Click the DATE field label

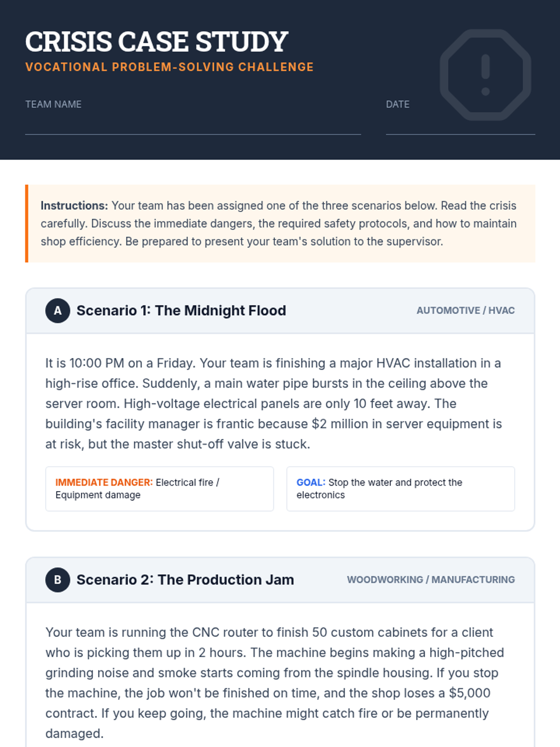click(398, 104)
